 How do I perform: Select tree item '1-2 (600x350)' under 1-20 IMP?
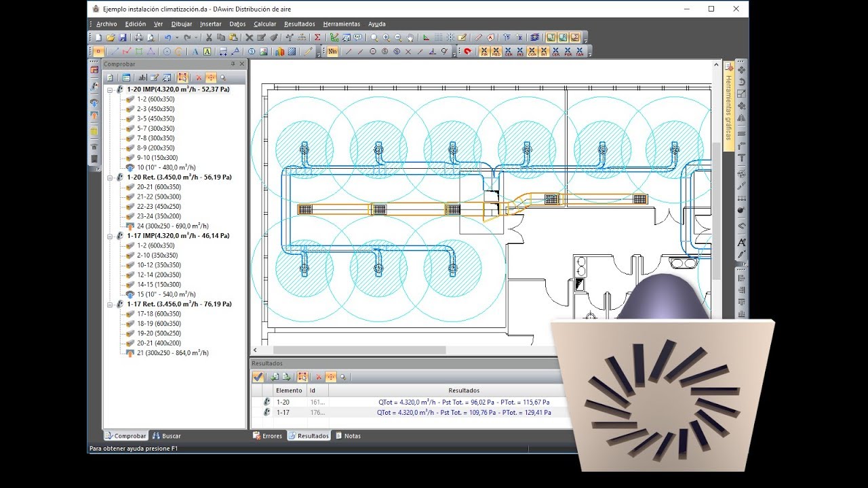coord(155,99)
